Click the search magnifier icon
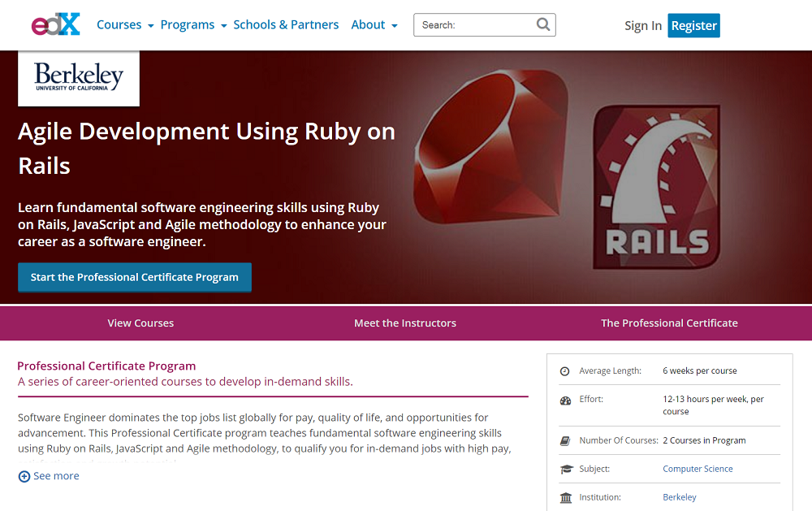The width and height of the screenshot is (812, 511). coord(542,24)
